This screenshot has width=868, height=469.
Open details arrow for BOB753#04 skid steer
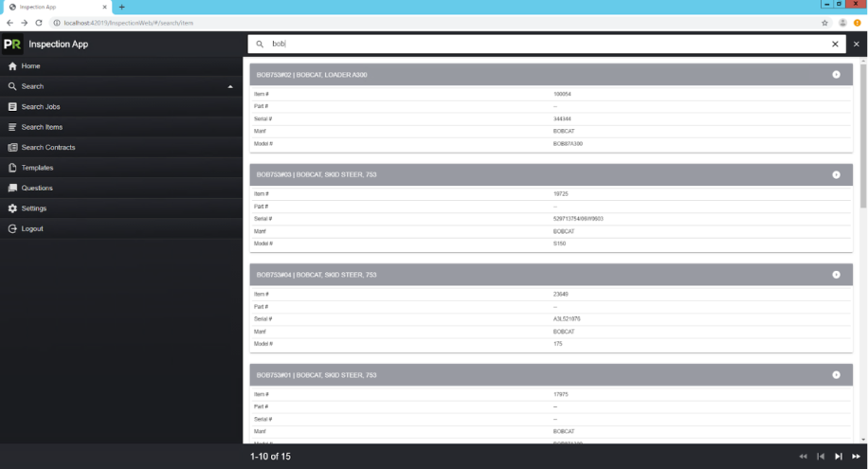pos(836,275)
